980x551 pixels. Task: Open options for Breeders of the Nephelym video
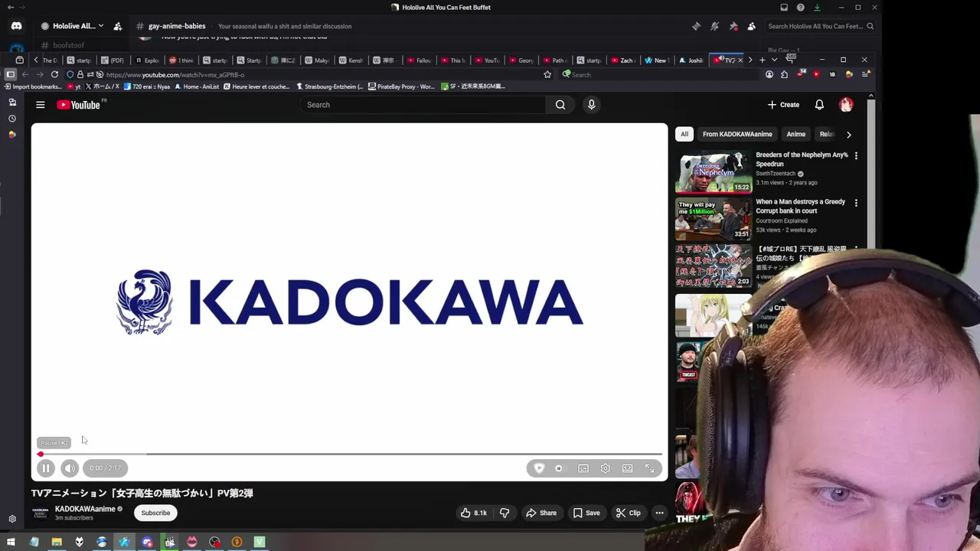[x=856, y=155]
